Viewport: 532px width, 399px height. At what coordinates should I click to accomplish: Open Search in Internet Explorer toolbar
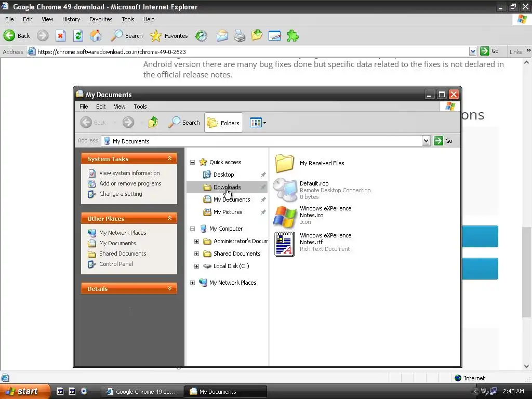tap(127, 36)
